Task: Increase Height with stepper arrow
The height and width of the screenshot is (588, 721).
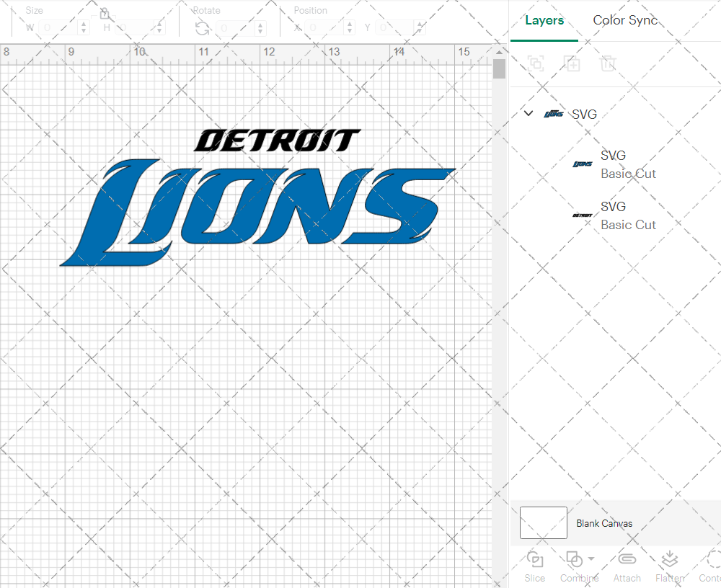Action: pyautogui.click(x=159, y=24)
